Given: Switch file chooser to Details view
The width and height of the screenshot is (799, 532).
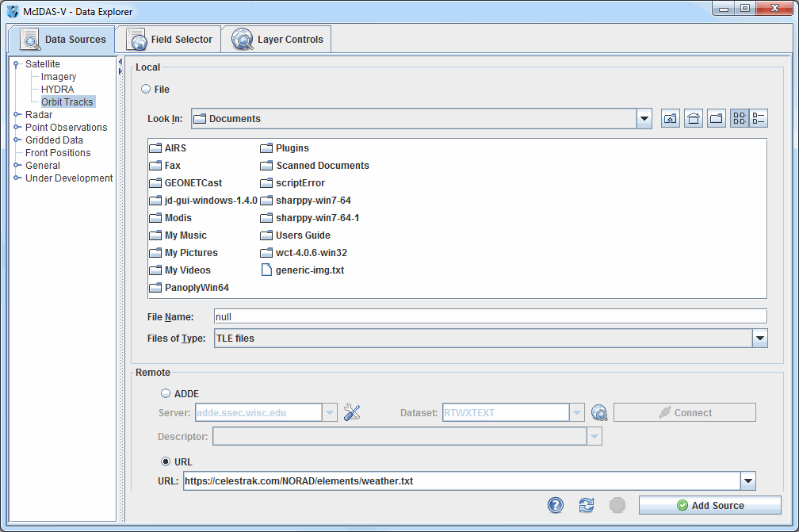Looking at the screenshot, I should (759, 119).
